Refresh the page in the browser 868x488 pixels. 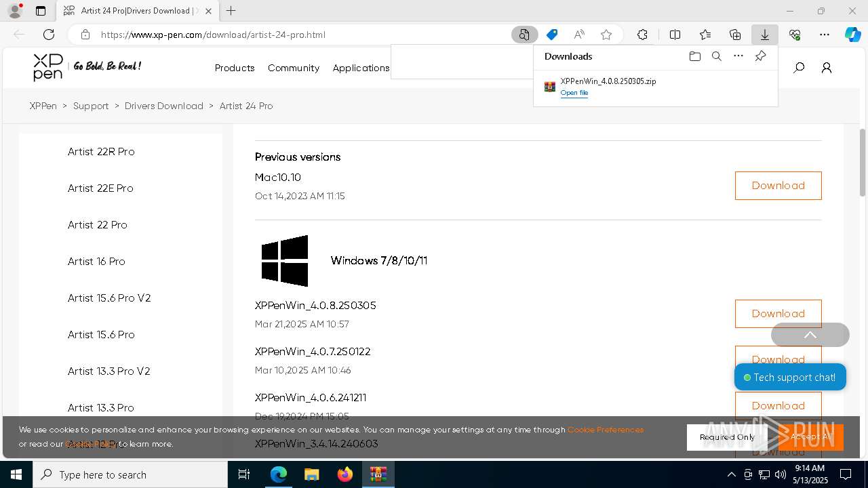pos(49,35)
